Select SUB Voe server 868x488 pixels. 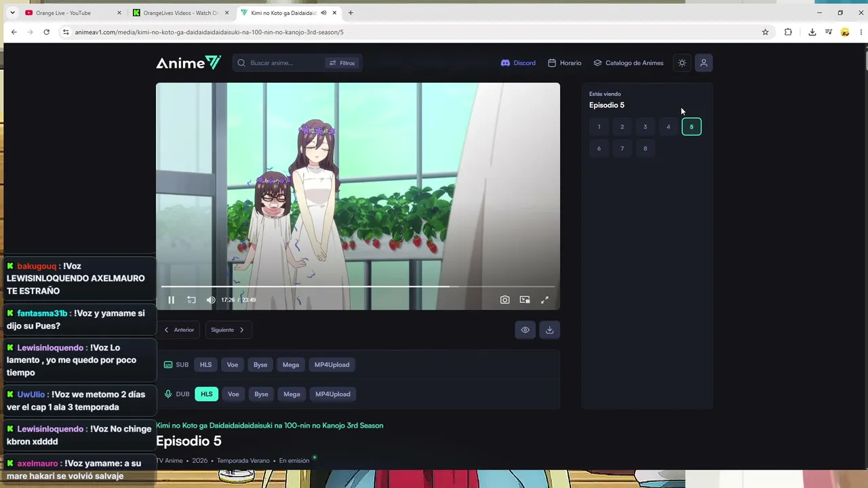coord(233,365)
